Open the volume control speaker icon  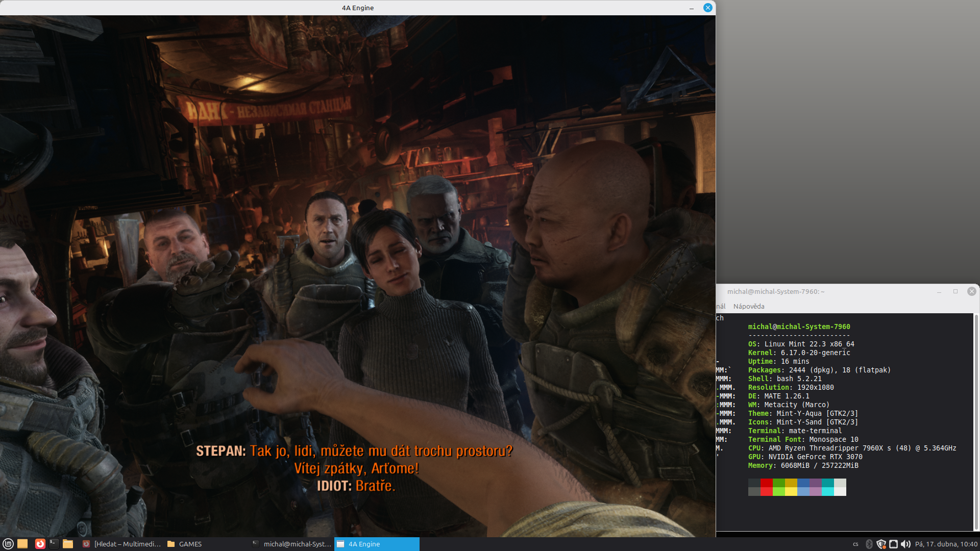click(x=905, y=544)
